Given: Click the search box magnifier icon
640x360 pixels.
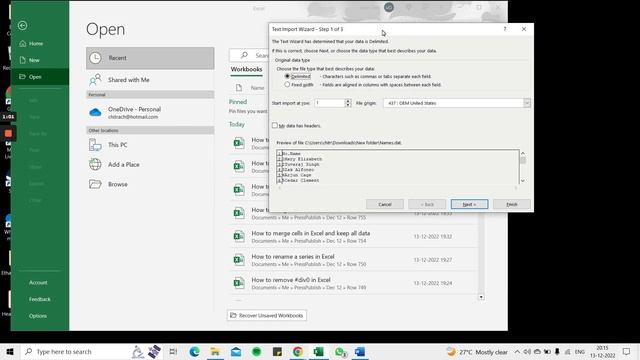Looking at the screenshot, I should click(244, 55).
